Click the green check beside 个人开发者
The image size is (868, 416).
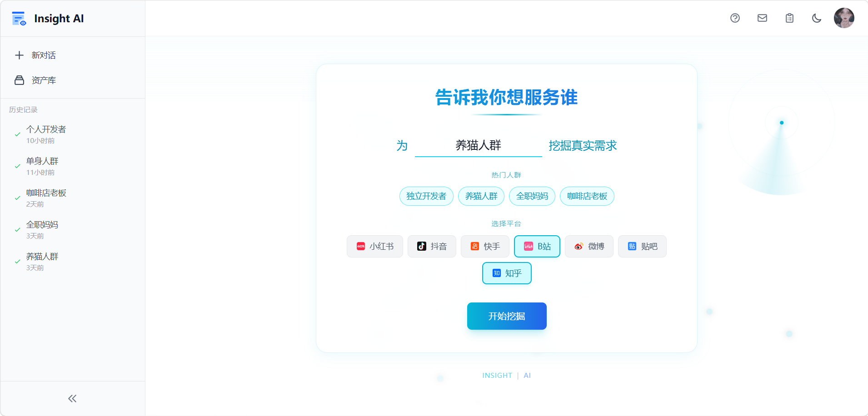pos(17,134)
